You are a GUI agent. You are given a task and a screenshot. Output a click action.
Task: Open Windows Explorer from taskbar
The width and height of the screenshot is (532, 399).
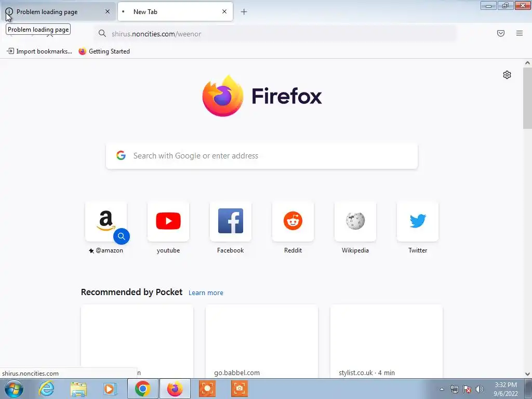point(79,389)
